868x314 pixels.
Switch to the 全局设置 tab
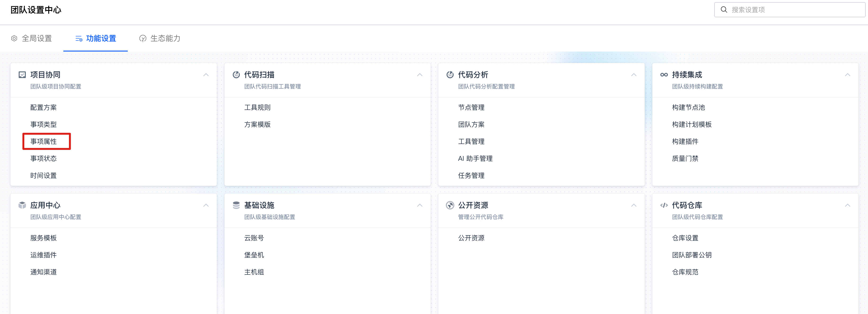[x=32, y=38]
